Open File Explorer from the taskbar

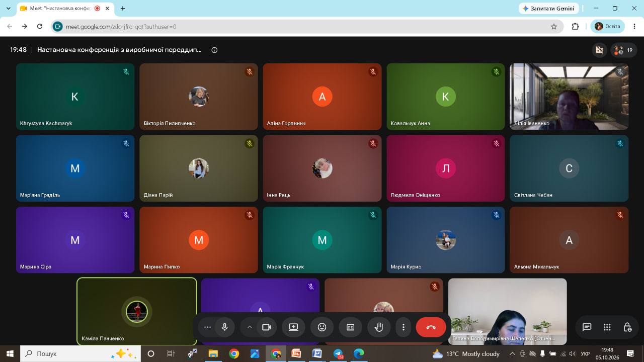click(213, 353)
